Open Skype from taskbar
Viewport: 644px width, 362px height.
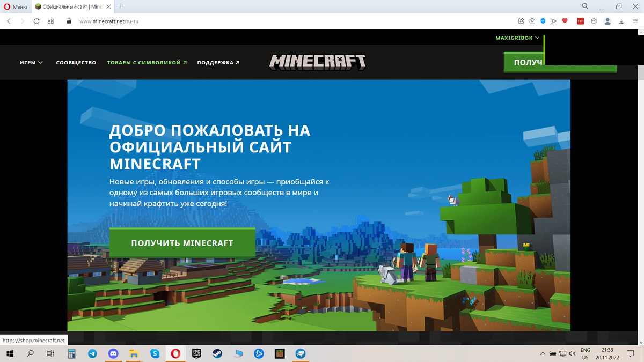(155, 353)
